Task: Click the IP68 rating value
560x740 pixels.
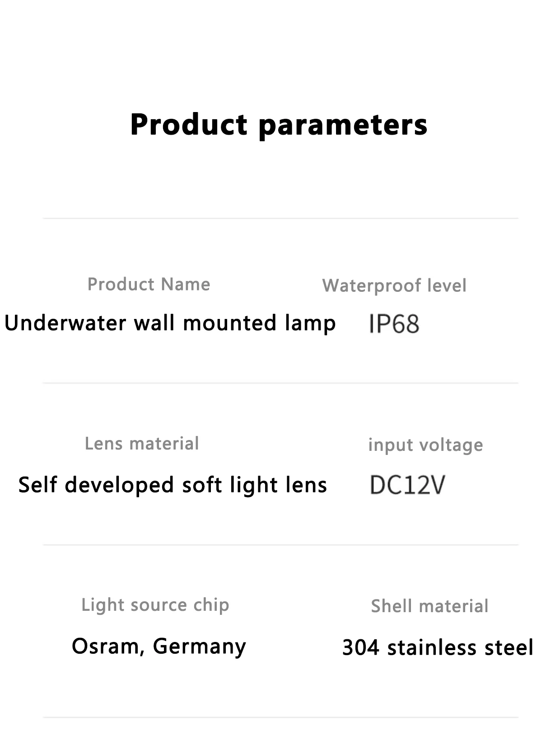Action: 394,324
